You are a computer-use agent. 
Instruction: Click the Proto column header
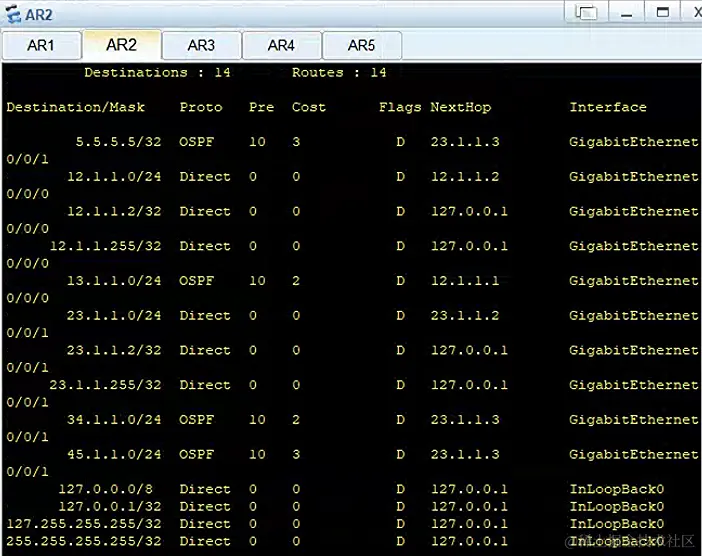coord(201,107)
